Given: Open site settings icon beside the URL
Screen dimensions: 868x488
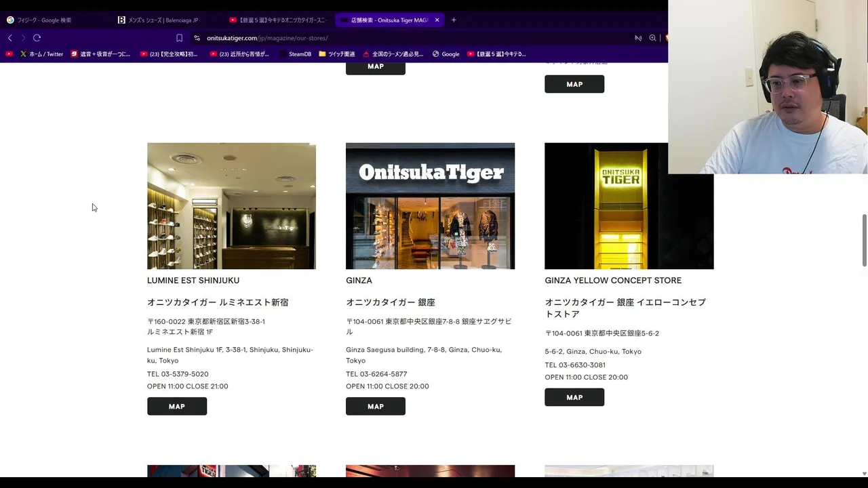Looking at the screenshot, I should click(x=197, y=38).
